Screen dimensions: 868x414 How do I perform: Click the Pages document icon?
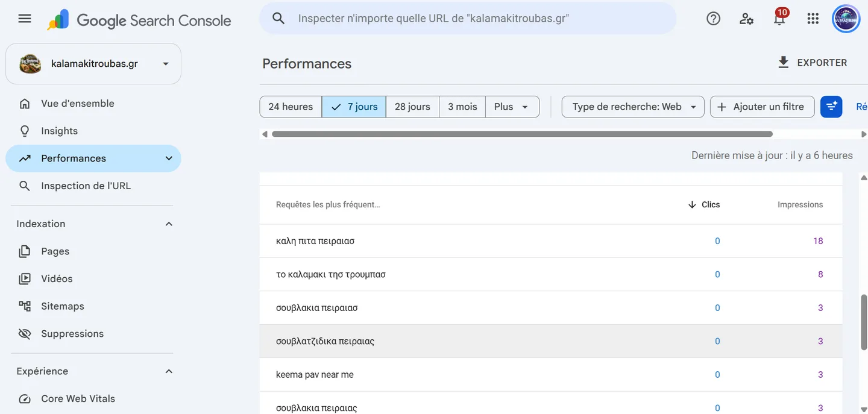coord(25,251)
